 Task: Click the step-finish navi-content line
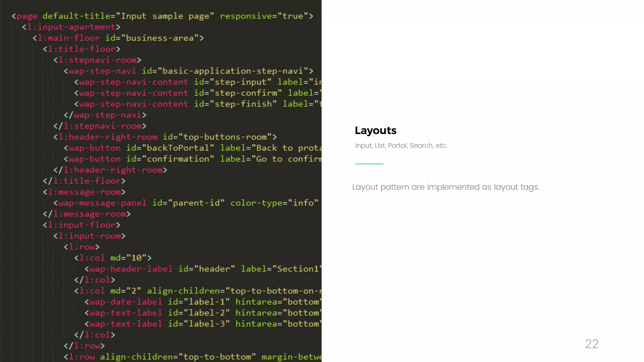(x=198, y=104)
